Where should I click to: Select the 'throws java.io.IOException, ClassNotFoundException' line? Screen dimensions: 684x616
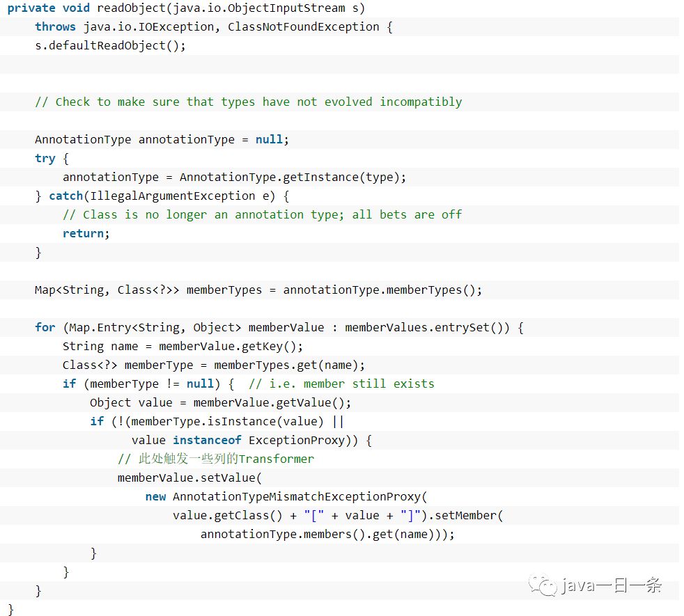[214, 27]
